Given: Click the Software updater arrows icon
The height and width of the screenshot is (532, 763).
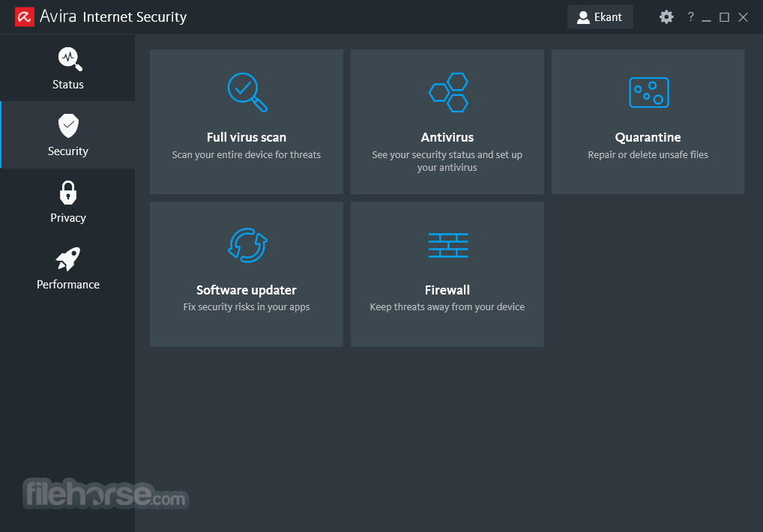Looking at the screenshot, I should 247,245.
